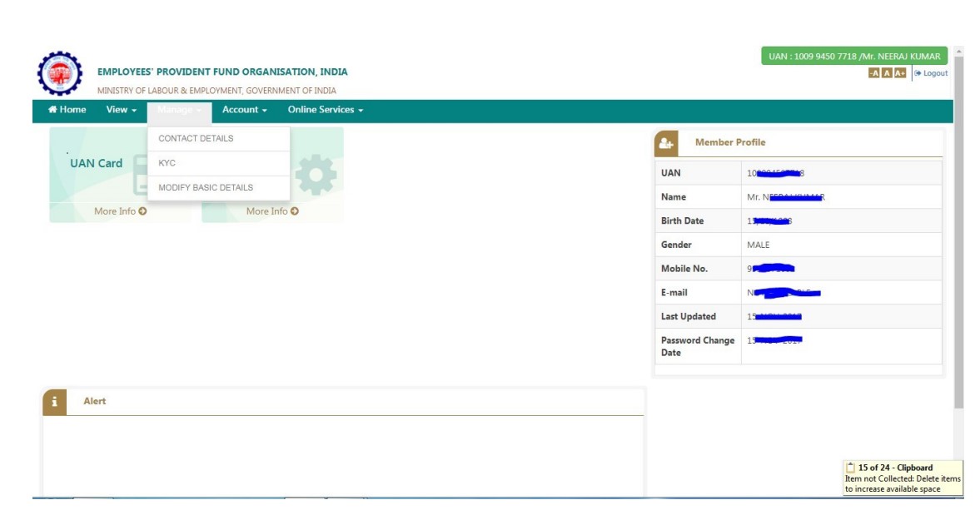The height and width of the screenshot is (515, 980).
Task: Select CONTACT DETAILS from Manage menu
Action: coord(196,139)
